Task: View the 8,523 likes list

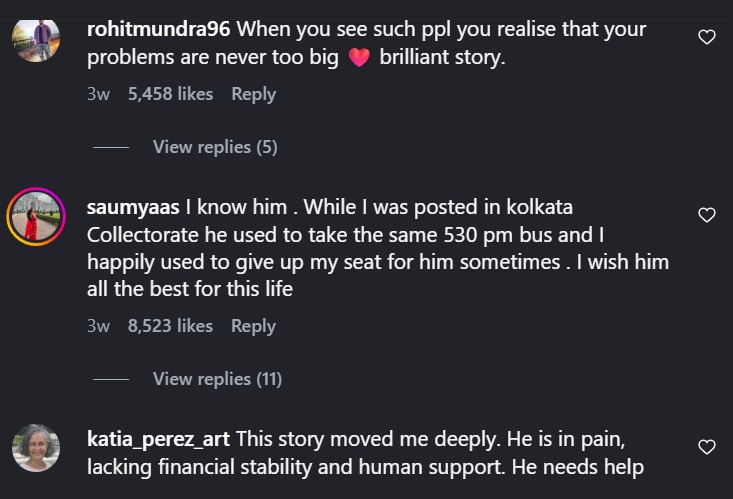Action: click(x=170, y=326)
